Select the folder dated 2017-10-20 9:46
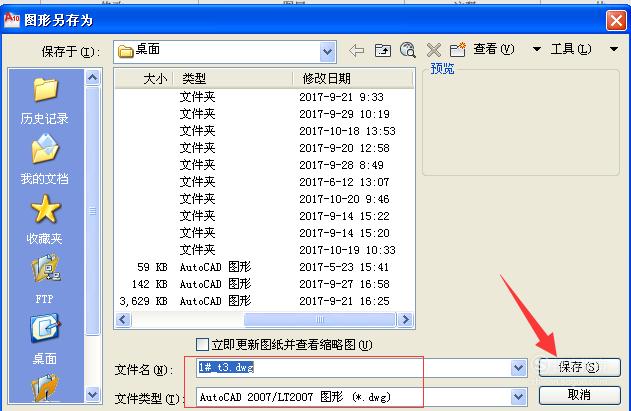The width and height of the screenshot is (631, 411). click(x=264, y=199)
